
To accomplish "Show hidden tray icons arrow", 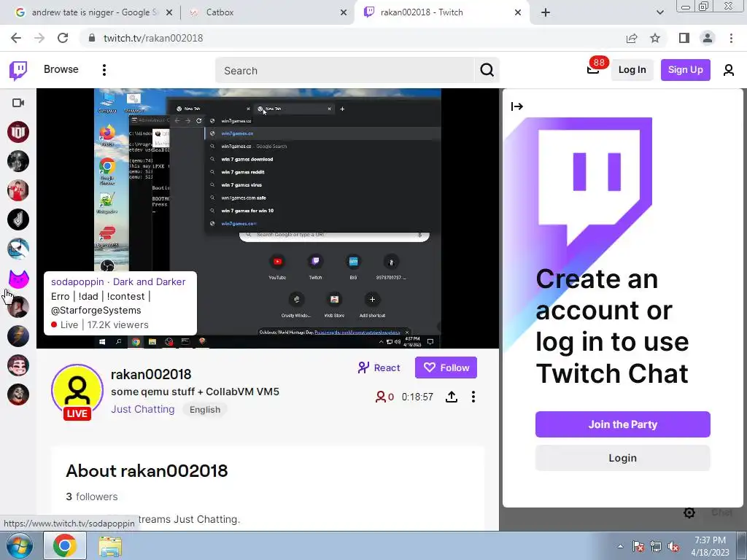I will pos(620,546).
